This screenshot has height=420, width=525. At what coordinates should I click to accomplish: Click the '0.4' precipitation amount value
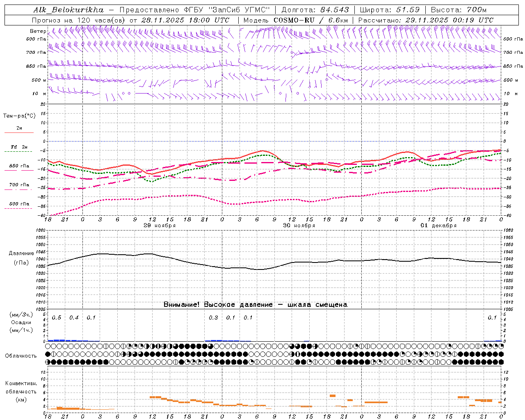tap(74, 318)
